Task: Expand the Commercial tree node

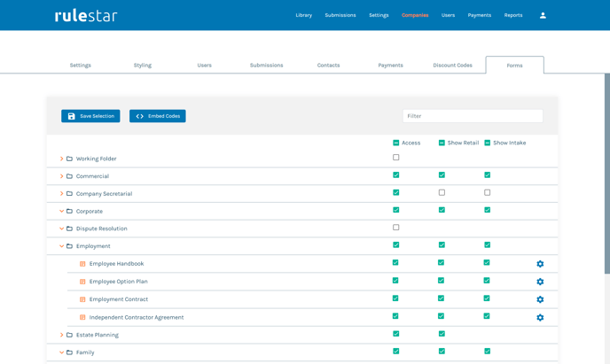Action: [x=61, y=176]
